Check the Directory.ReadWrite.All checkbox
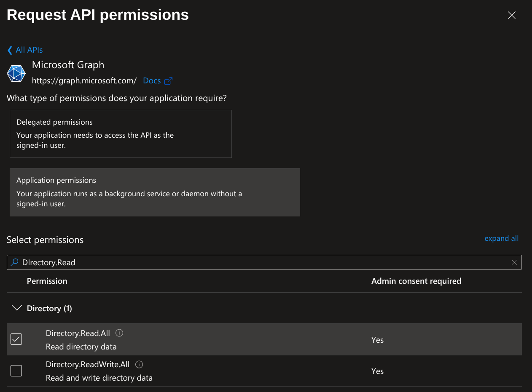 coord(16,371)
